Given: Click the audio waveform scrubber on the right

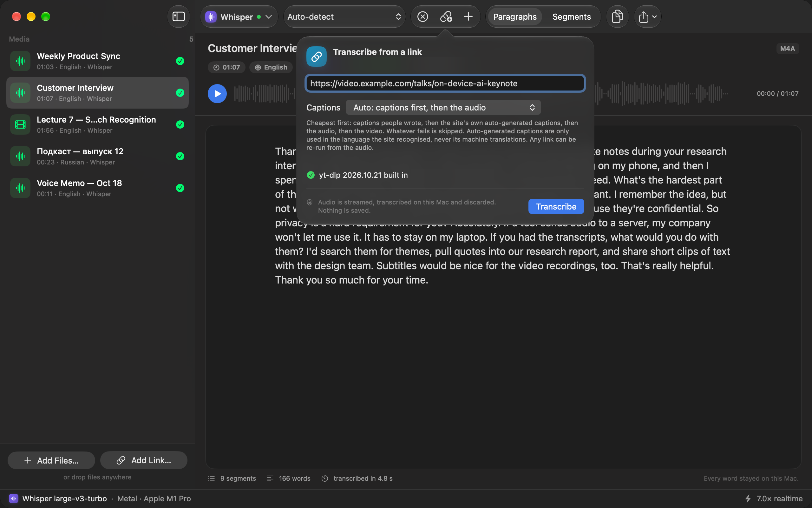Looking at the screenshot, I should tap(661, 93).
